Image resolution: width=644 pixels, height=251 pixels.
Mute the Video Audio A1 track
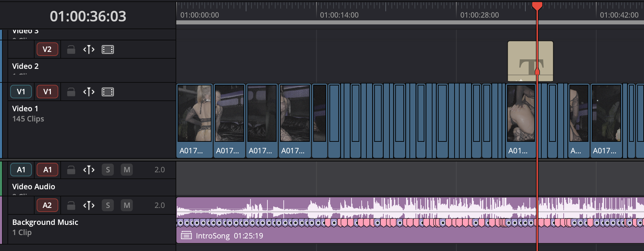coord(127,170)
